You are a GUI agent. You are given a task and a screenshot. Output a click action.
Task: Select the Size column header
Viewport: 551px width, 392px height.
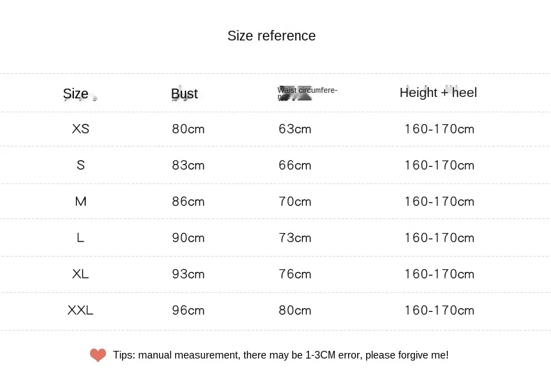point(75,93)
